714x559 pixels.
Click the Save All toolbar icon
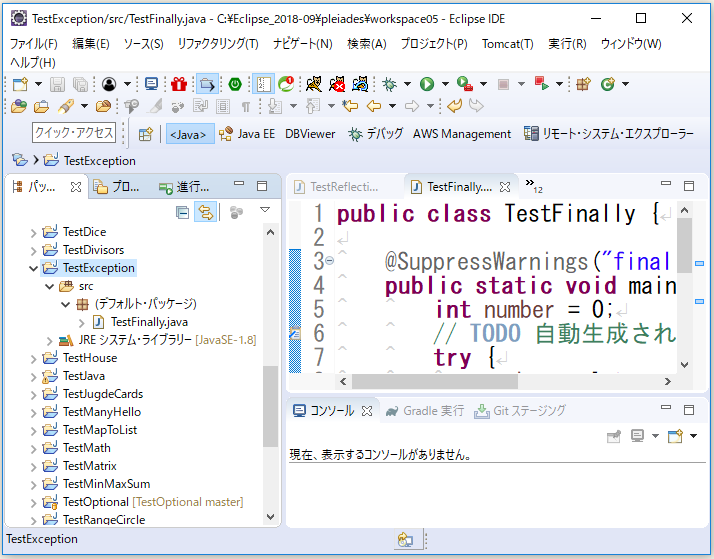81,84
